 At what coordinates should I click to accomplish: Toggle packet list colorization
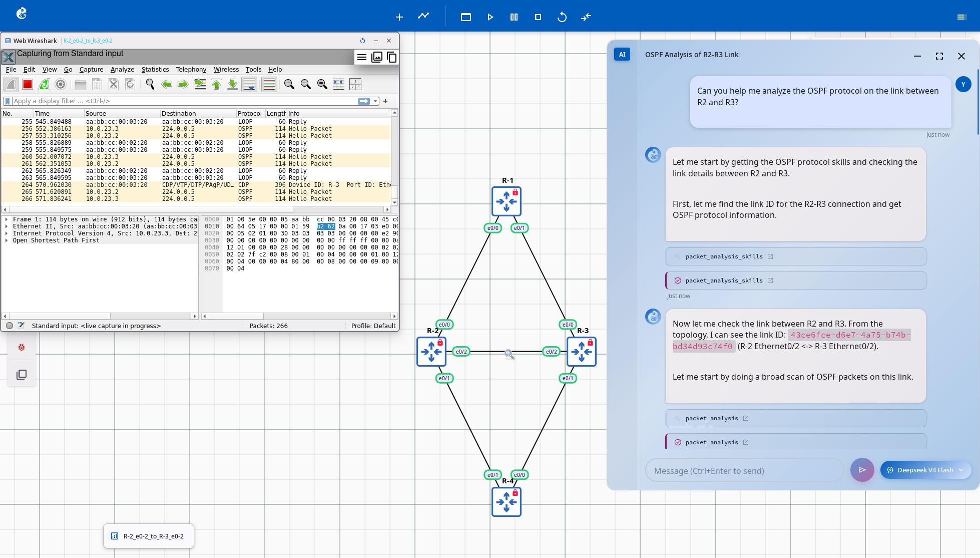click(x=269, y=84)
